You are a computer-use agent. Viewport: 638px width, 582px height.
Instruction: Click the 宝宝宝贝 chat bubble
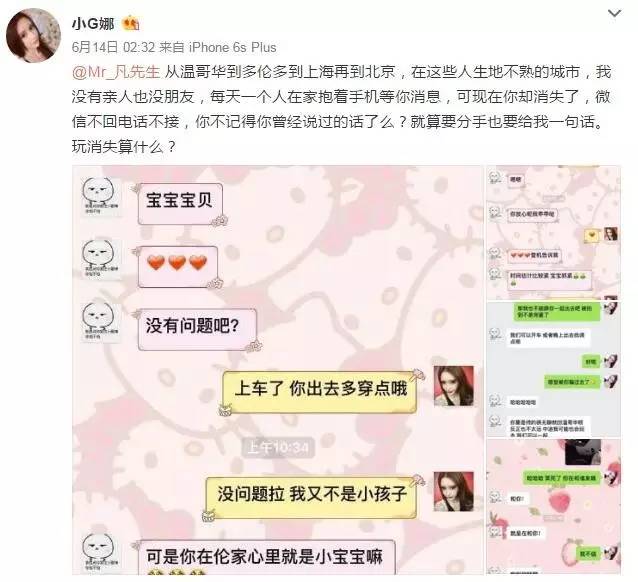coord(180,204)
